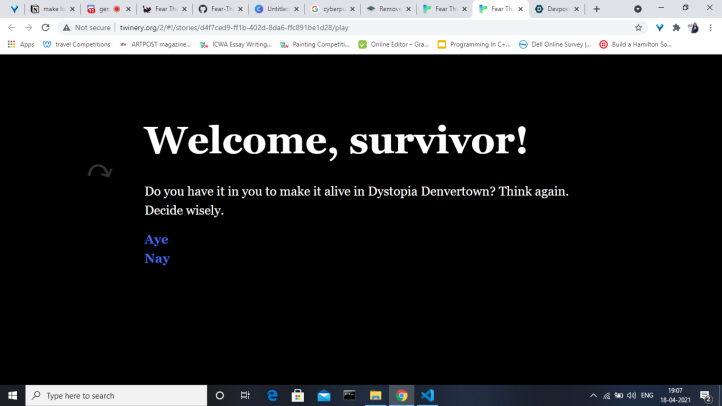The image size is (722, 406).
Task: Open the 'Painting Competiti...' bookmark
Action: click(x=315, y=44)
